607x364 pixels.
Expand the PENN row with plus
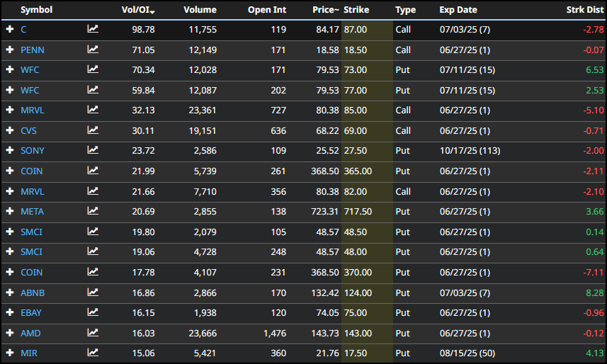[x=10, y=50]
